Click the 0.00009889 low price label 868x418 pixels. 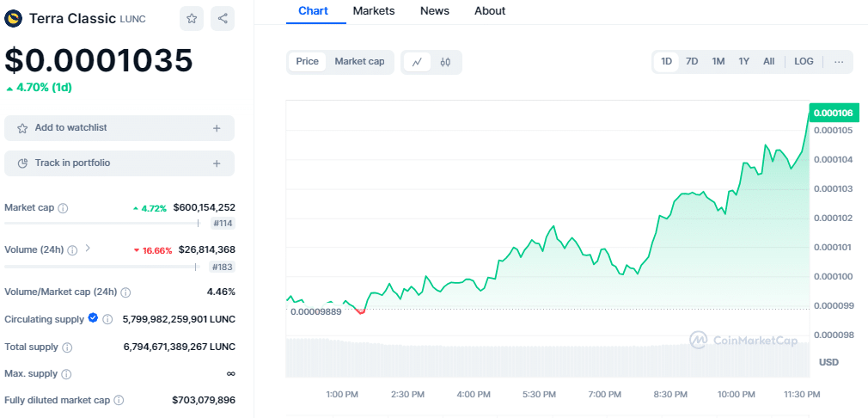[316, 311]
